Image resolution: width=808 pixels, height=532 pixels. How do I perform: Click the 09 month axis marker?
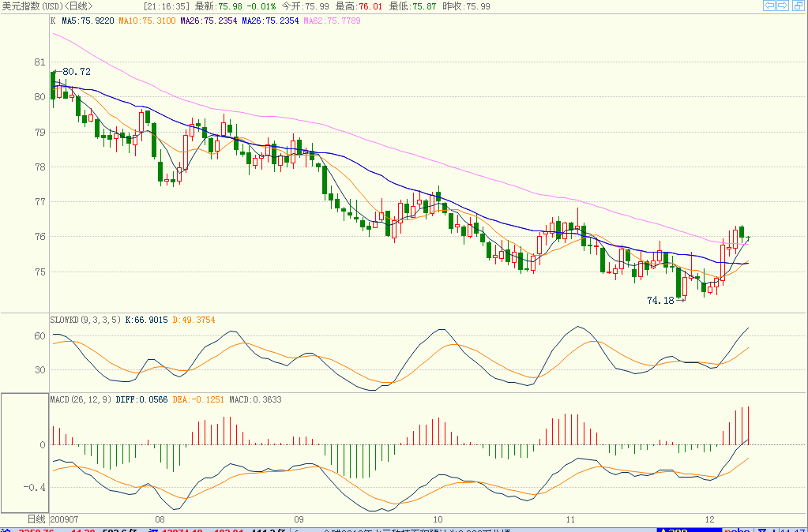click(299, 519)
